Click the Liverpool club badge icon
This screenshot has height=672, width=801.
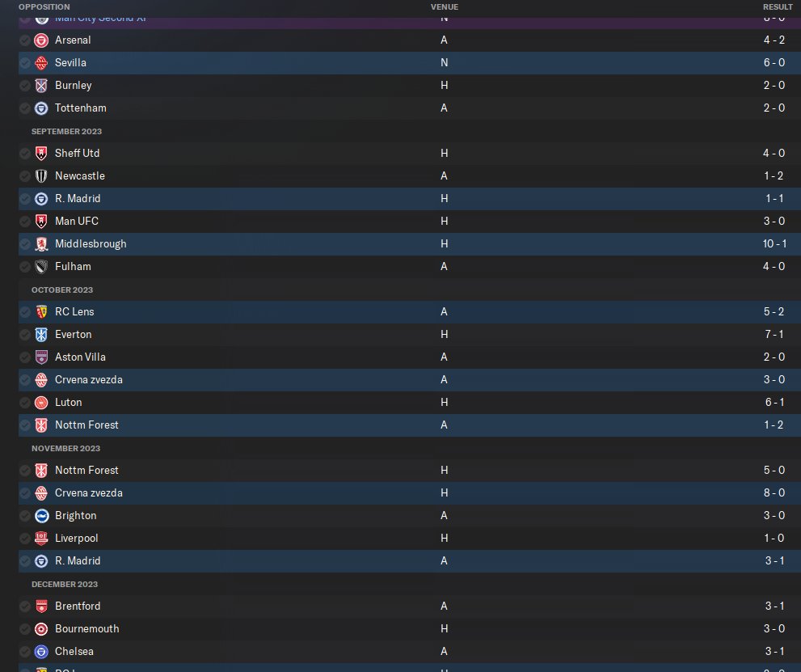coord(42,538)
